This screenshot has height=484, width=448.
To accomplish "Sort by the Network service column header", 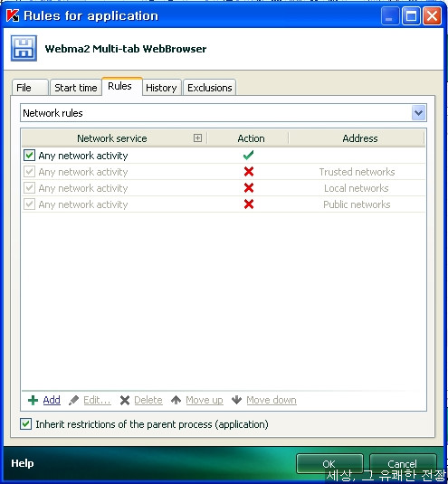I will tap(114, 138).
